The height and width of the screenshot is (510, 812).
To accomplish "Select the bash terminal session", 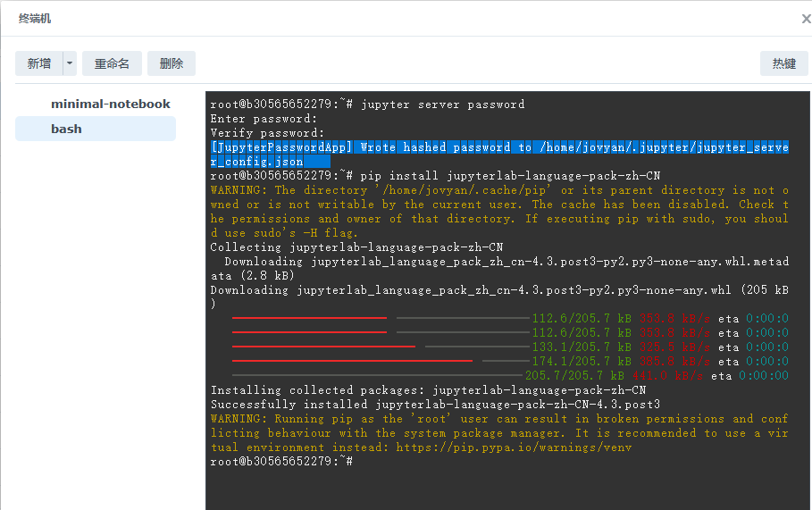I will pyautogui.click(x=96, y=129).
